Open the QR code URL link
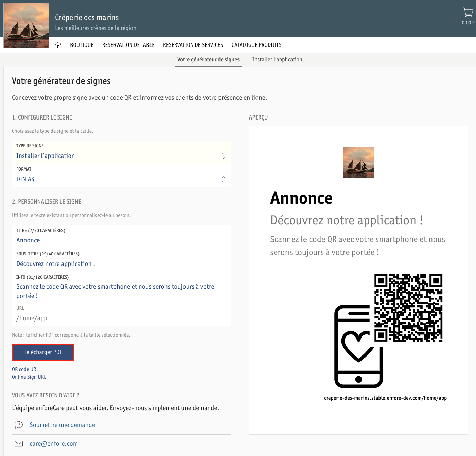This screenshot has height=456, width=476. (25, 369)
